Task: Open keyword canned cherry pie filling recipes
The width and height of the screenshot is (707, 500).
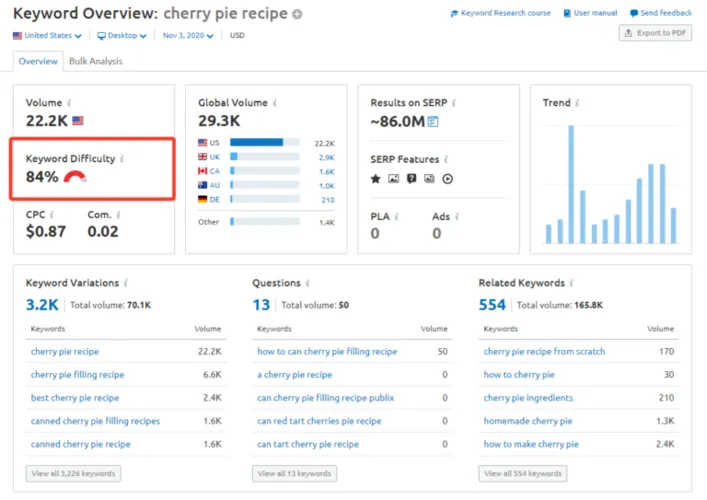Action: pyautogui.click(x=95, y=421)
